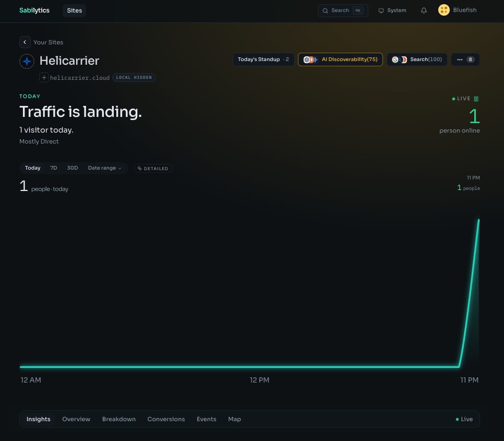Screen dimensions: 504x441
Task: Open the Bluefish account menu
Action: pyautogui.click(x=458, y=10)
